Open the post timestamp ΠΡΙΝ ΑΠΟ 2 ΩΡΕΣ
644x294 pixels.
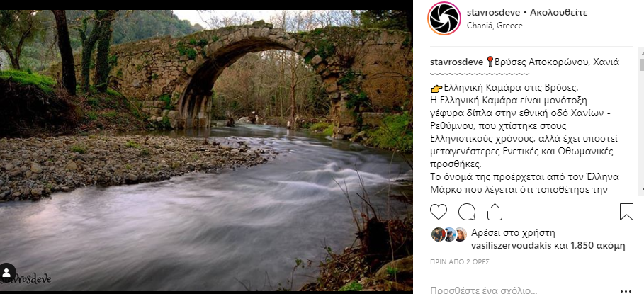(x=460, y=261)
